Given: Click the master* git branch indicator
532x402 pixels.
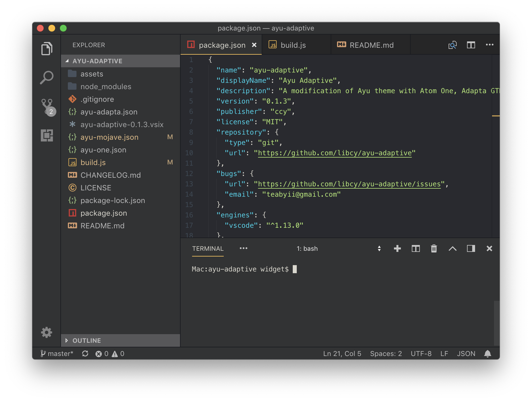Looking at the screenshot, I should pos(57,354).
